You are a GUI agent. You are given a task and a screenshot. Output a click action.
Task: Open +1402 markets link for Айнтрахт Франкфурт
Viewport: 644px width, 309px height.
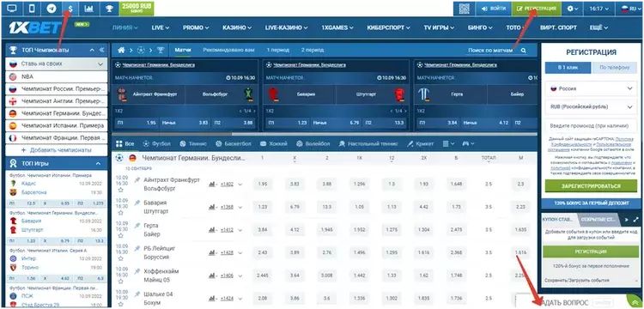click(227, 185)
